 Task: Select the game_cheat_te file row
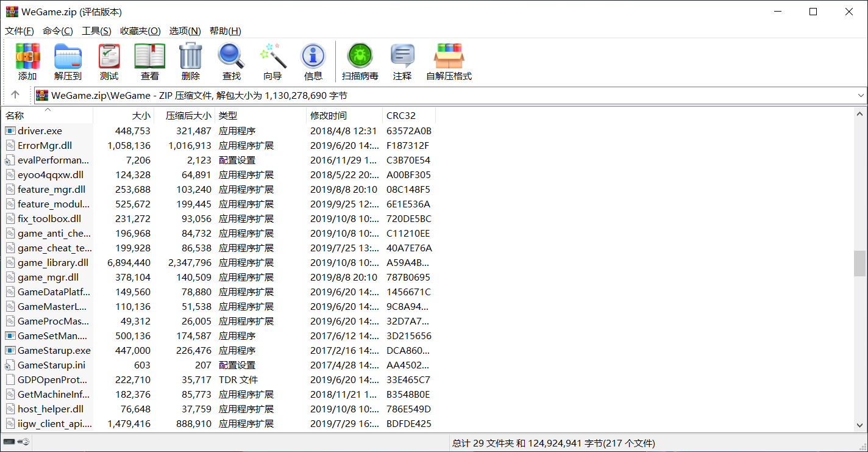tap(219, 248)
